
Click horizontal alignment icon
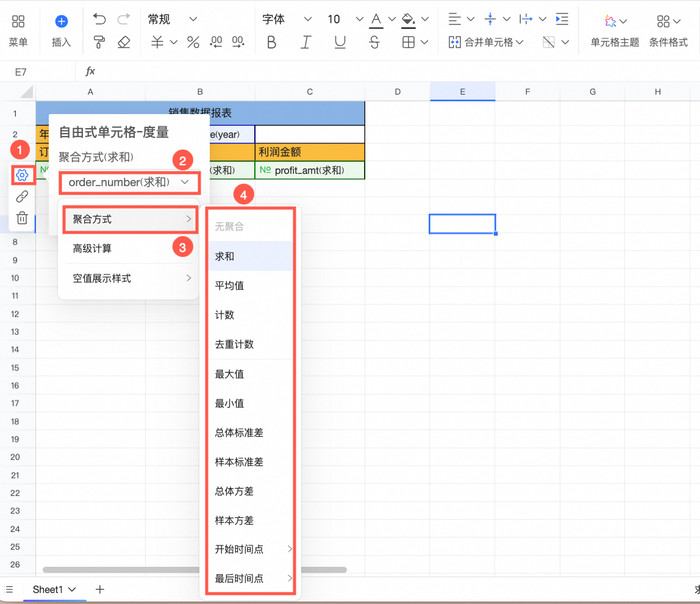pos(454,19)
